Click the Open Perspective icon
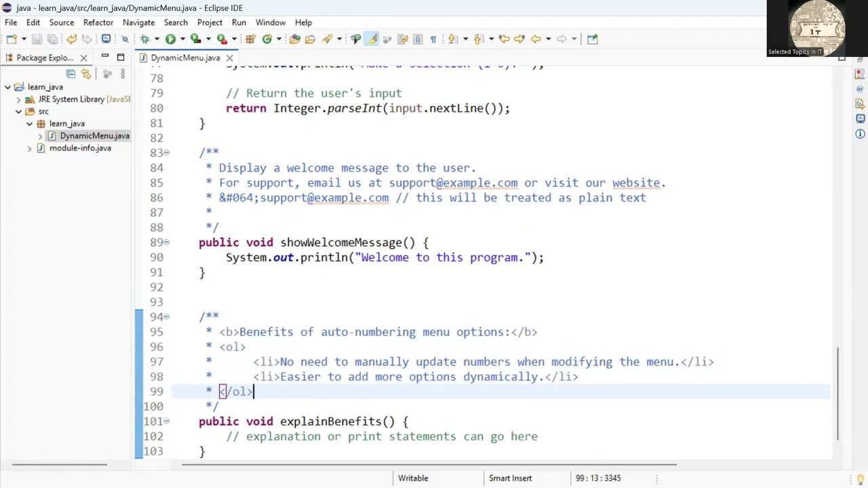The height and width of the screenshot is (488, 868). (592, 39)
